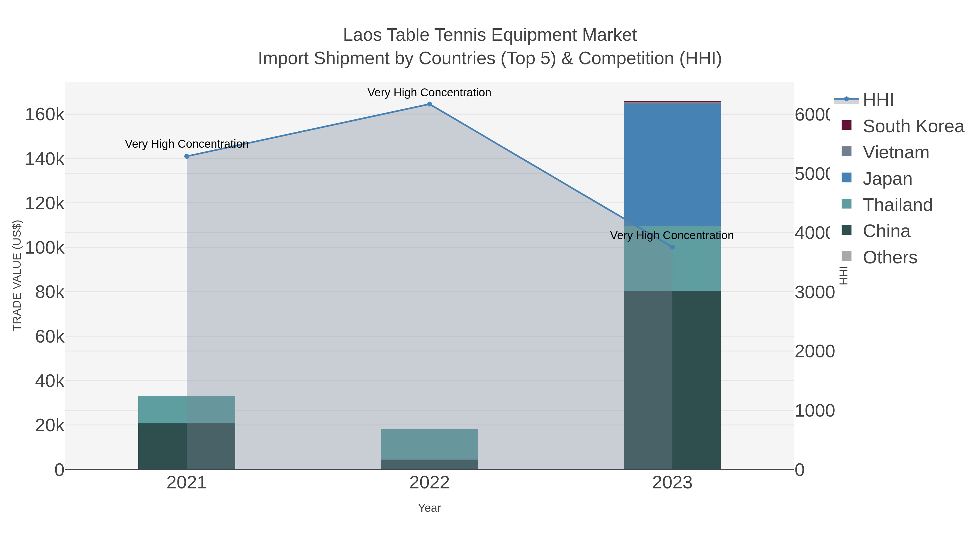Image resolution: width=980 pixels, height=551 pixels.
Task: Click the China segment of the 2021 bar
Action: point(186,446)
